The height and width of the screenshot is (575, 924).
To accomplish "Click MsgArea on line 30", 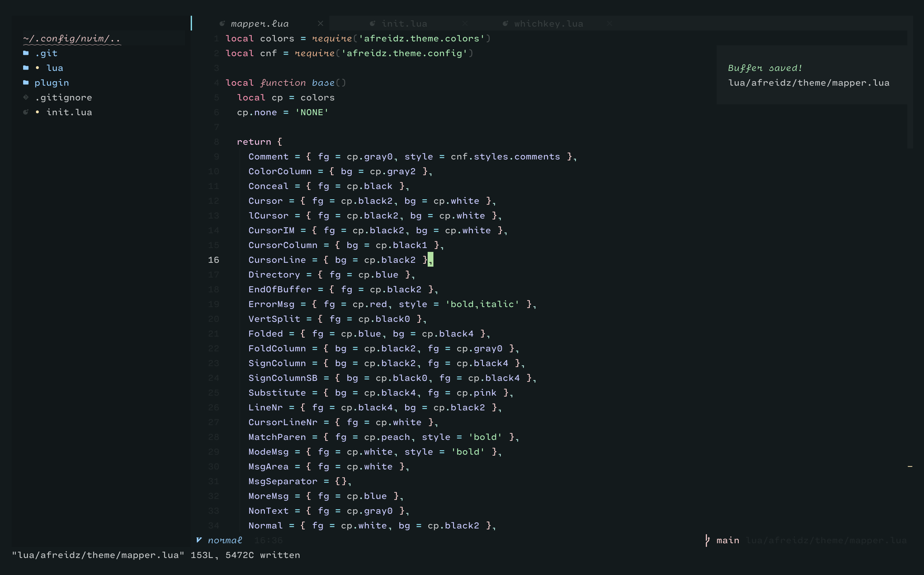I will click(268, 467).
